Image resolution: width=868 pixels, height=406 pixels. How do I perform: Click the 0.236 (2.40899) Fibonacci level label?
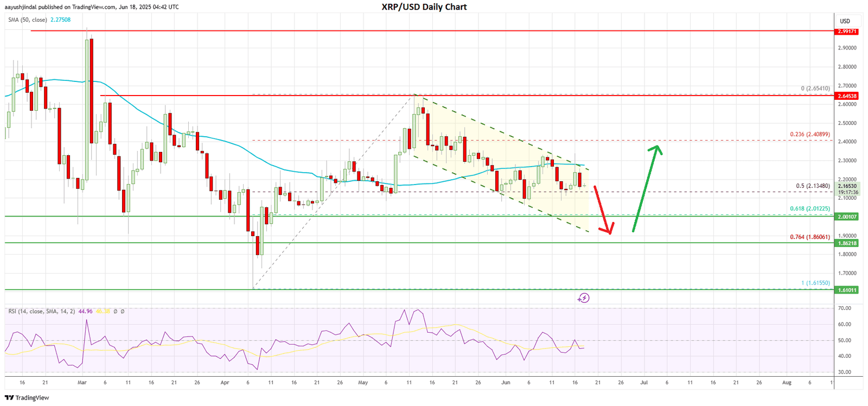coord(809,135)
